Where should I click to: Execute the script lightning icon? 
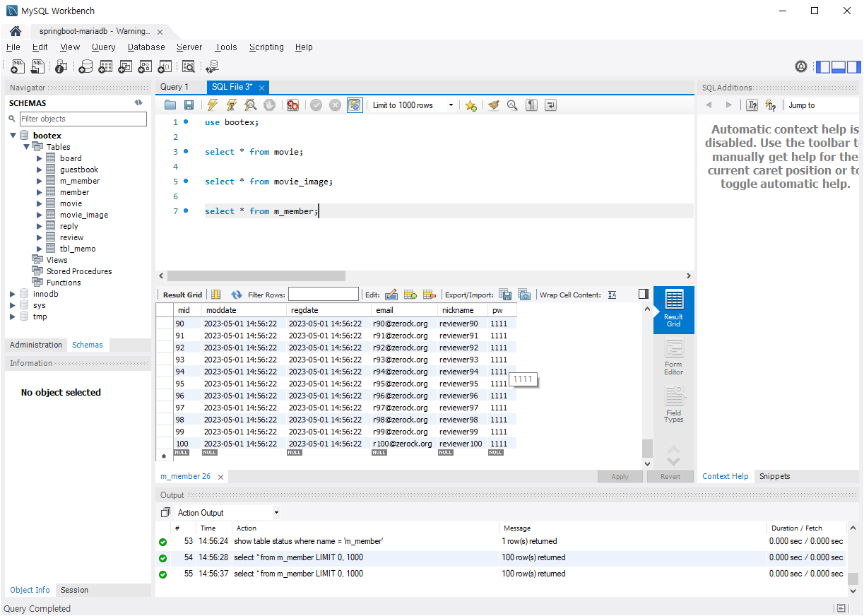pyautogui.click(x=212, y=105)
